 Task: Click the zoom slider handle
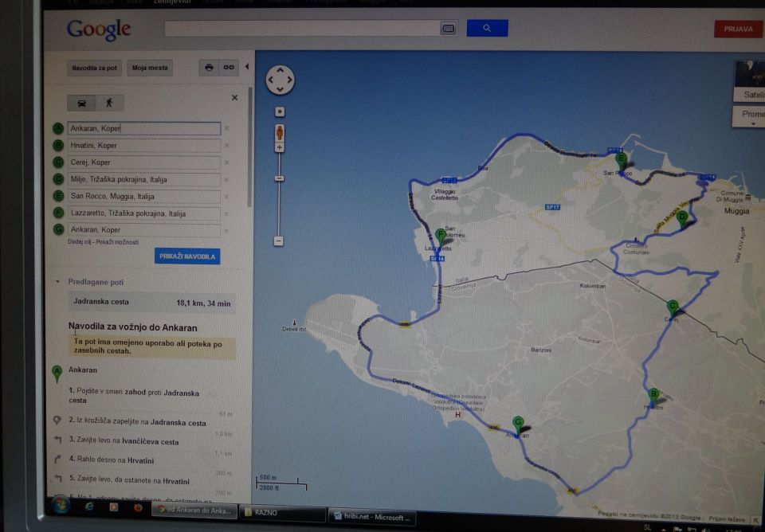pyautogui.click(x=279, y=178)
